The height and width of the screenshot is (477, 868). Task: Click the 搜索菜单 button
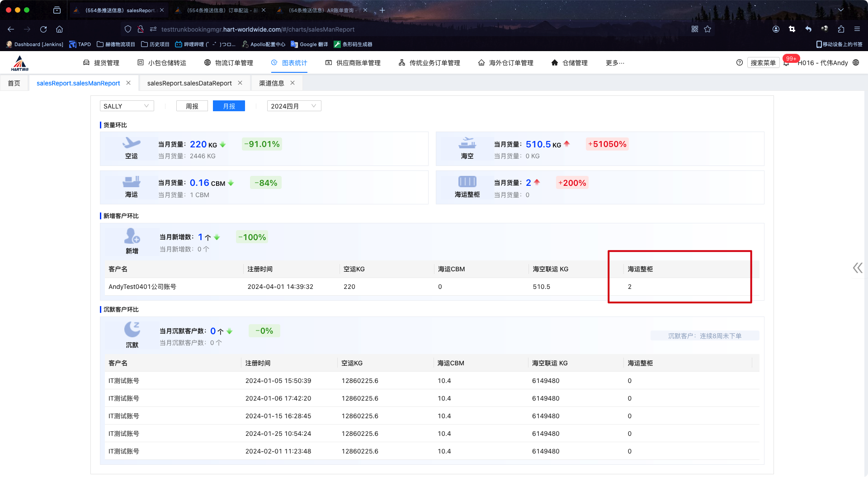[x=763, y=63]
